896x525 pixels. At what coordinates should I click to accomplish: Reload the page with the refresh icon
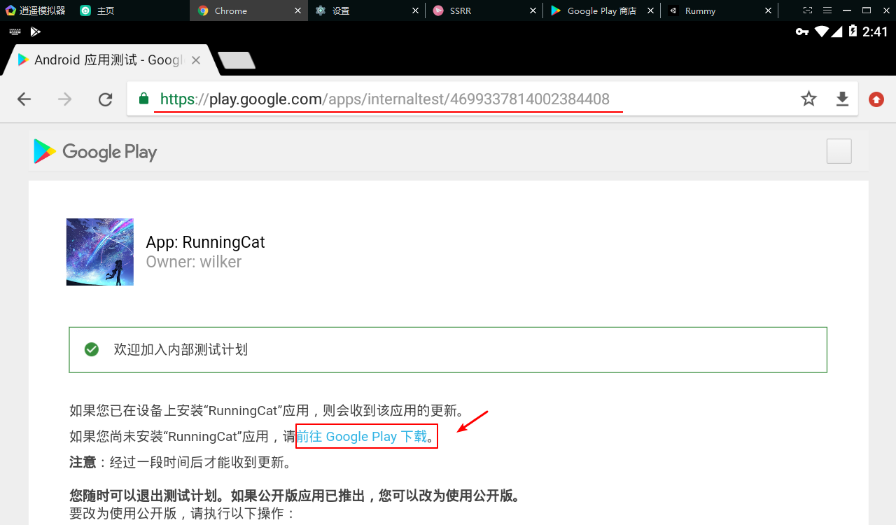click(x=105, y=99)
